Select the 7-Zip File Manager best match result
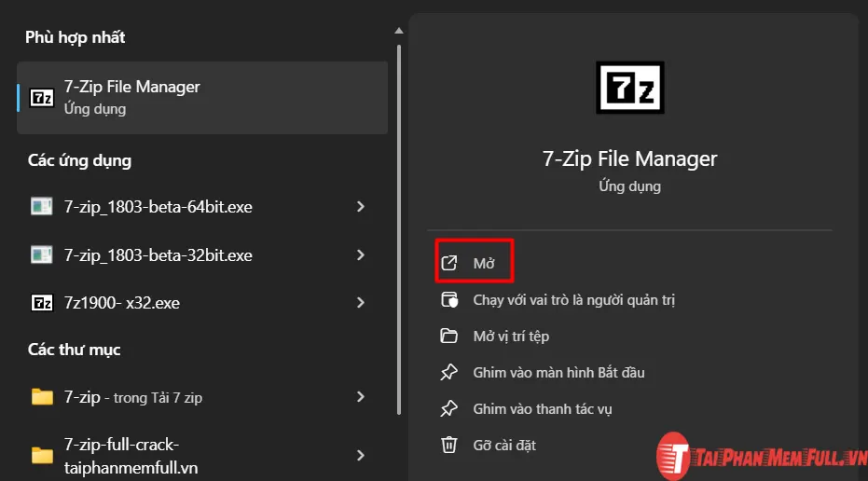The height and width of the screenshot is (481, 868). coord(202,98)
